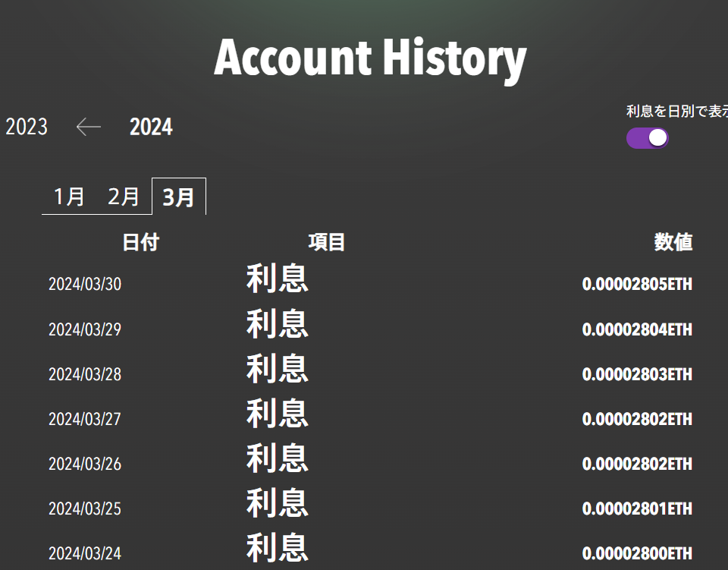Switch to the 1月 tab
The width and height of the screenshot is (728, 570).
pyautogui.click(x=69, y=197)
